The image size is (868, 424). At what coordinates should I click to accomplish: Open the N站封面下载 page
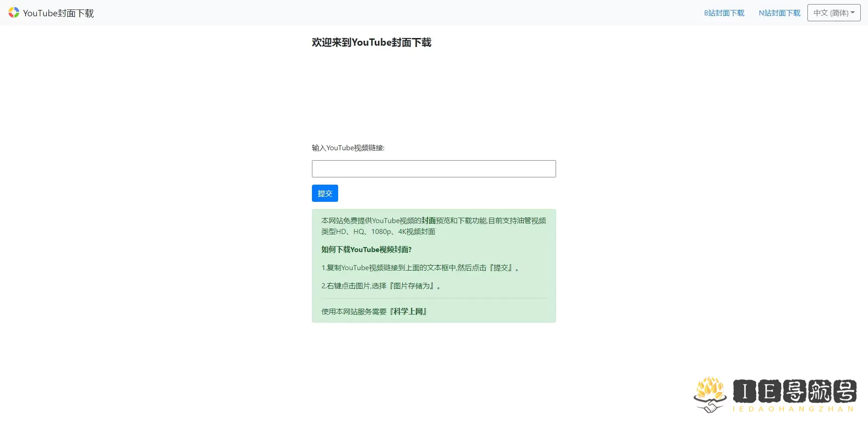click(779, 13)
